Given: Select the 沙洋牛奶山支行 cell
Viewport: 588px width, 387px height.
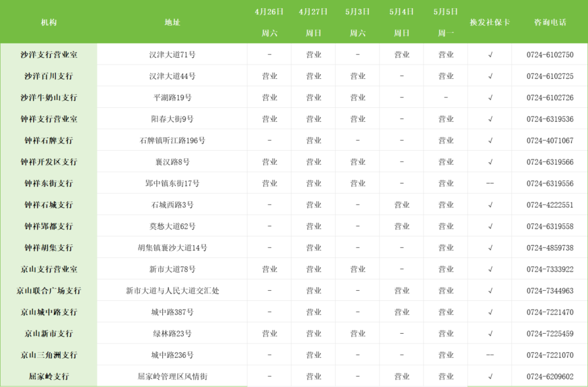Looking at the screenshot, I should (49, 97).
